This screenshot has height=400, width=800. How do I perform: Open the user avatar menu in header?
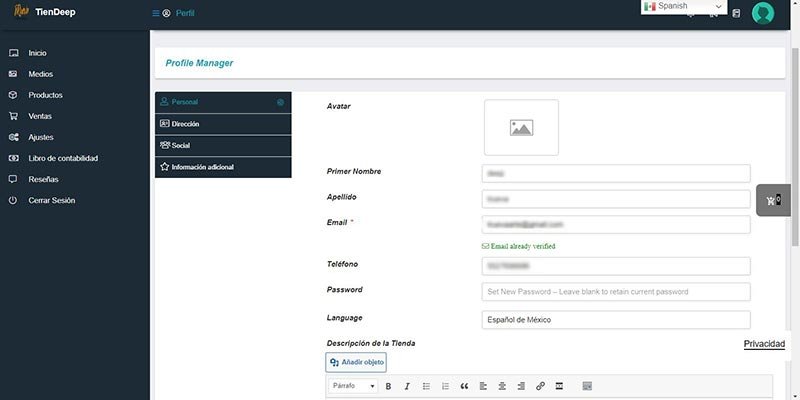[763, 13]
